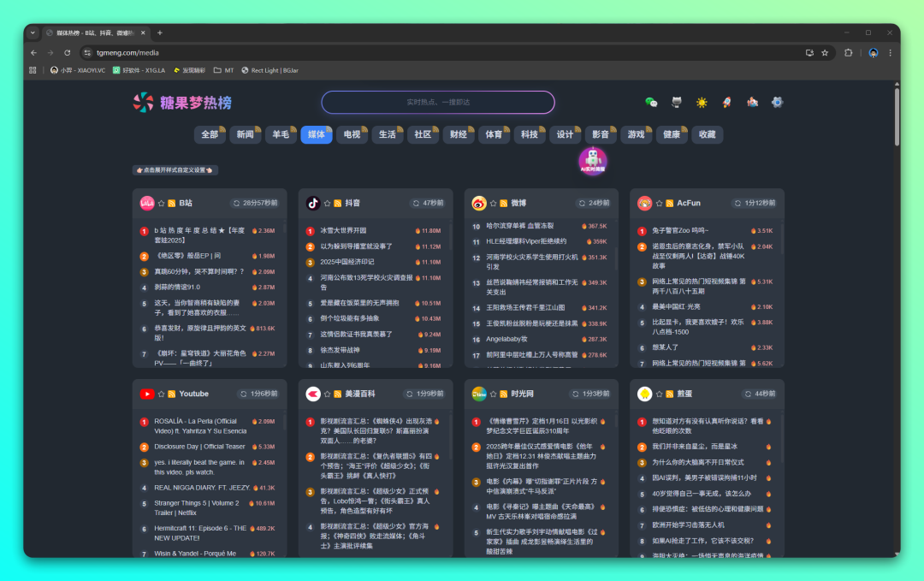Favorite AcFun card with star toggle
The image size is (924, 581).
click(x=659, y=204)
